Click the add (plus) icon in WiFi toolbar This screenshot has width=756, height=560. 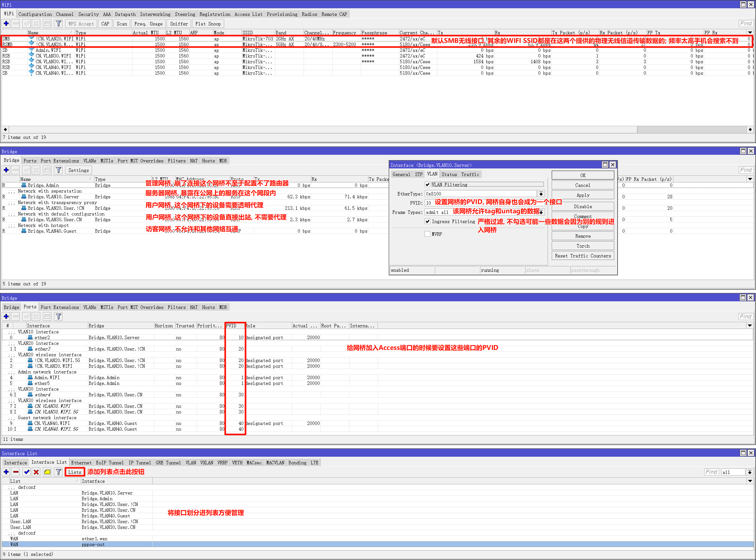click(x=6, y=24)
